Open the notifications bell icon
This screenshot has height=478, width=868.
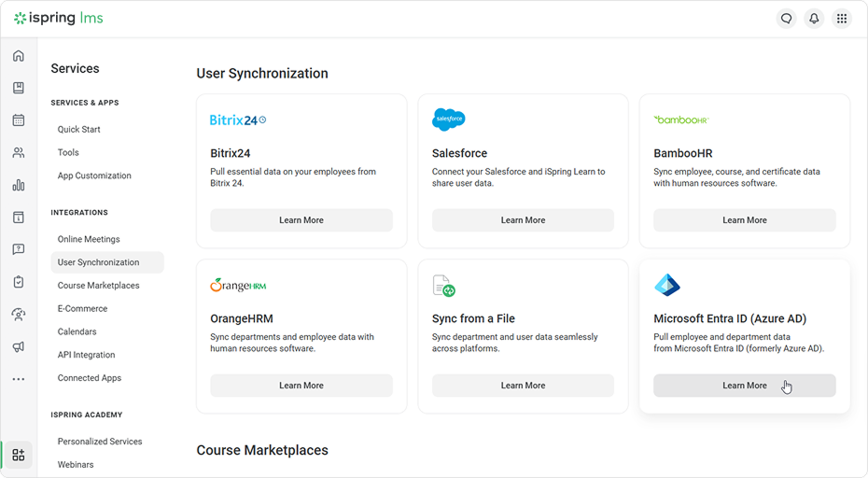tap(814, 19)
